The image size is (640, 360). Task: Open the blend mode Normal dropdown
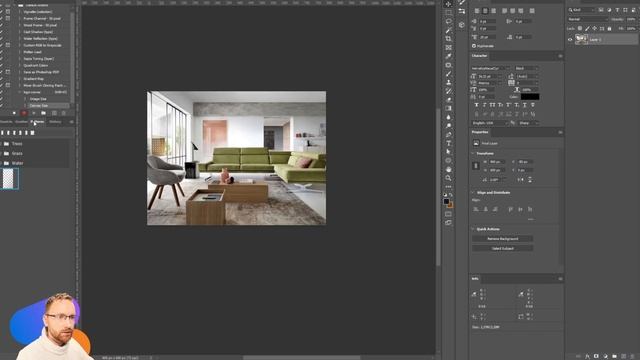click(x=588, y=19)
